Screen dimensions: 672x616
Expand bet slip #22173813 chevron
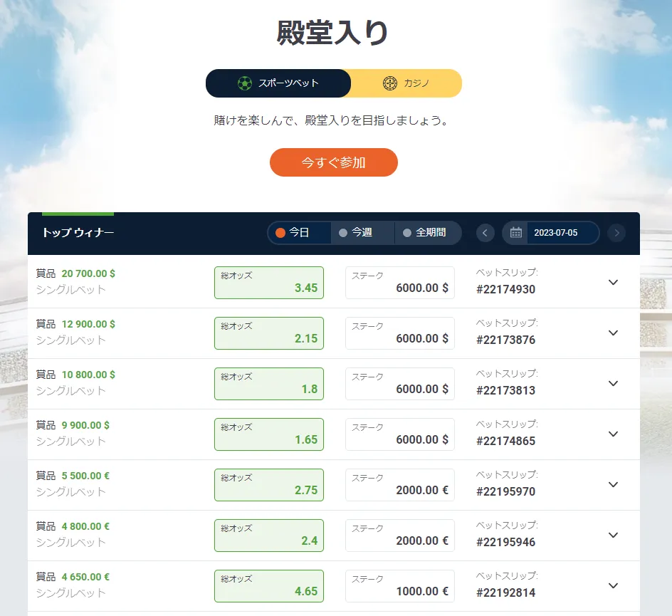(x=614, y=383)
